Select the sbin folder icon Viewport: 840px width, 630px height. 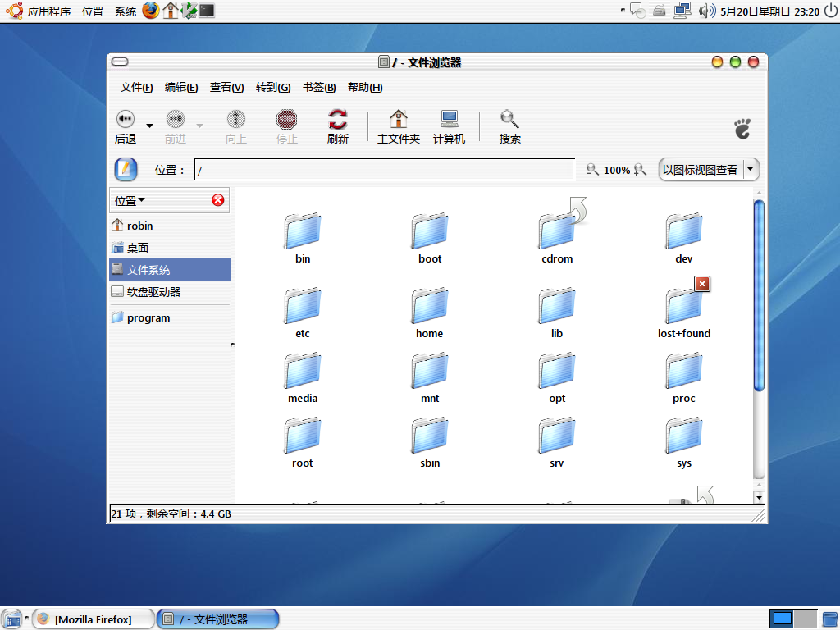(x=430, y=435)
